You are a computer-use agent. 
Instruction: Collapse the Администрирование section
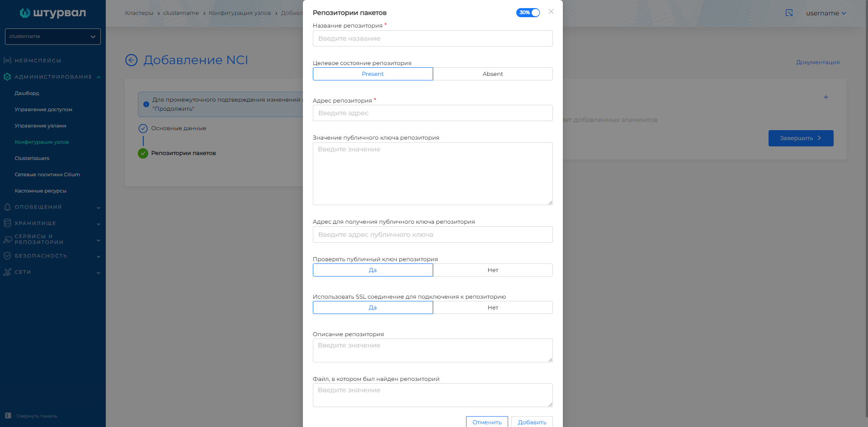pos(98,77)
